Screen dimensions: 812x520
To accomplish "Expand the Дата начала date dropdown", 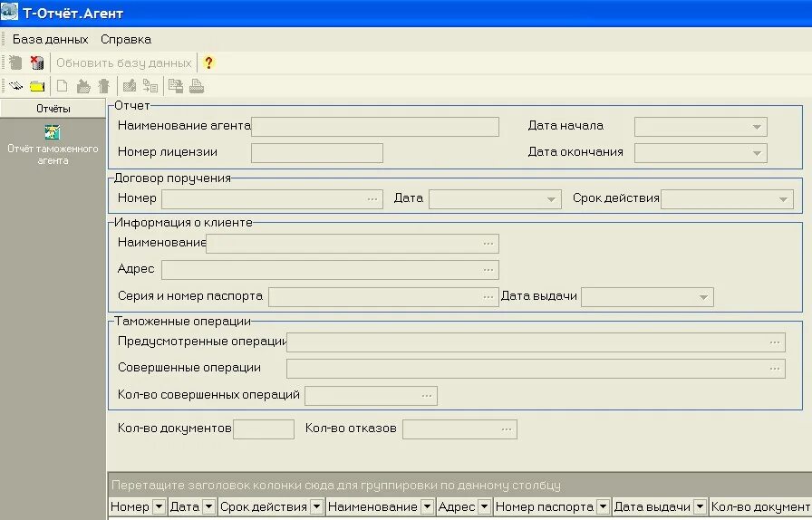I will pyautogui.click(x=757, y=126).
